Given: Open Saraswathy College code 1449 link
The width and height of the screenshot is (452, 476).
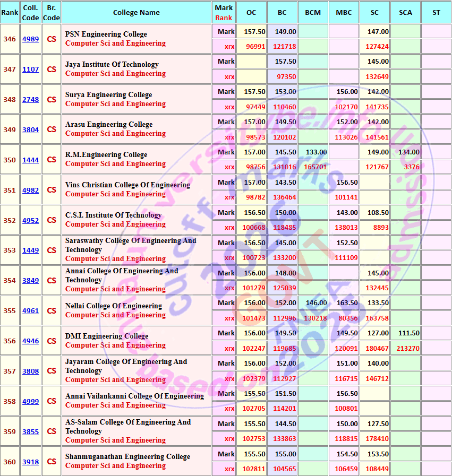Looking at the screenshot, I should tap(30, 250).
